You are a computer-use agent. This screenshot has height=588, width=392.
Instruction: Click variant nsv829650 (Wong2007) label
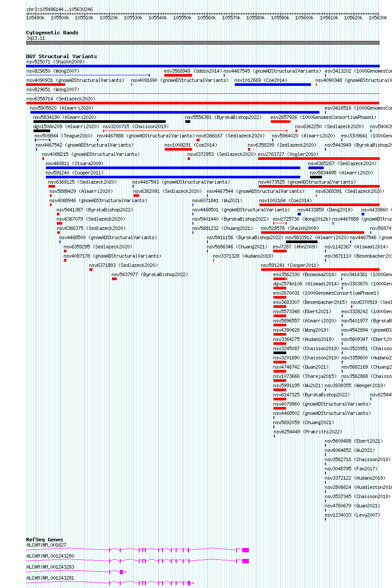pos(53,71)
